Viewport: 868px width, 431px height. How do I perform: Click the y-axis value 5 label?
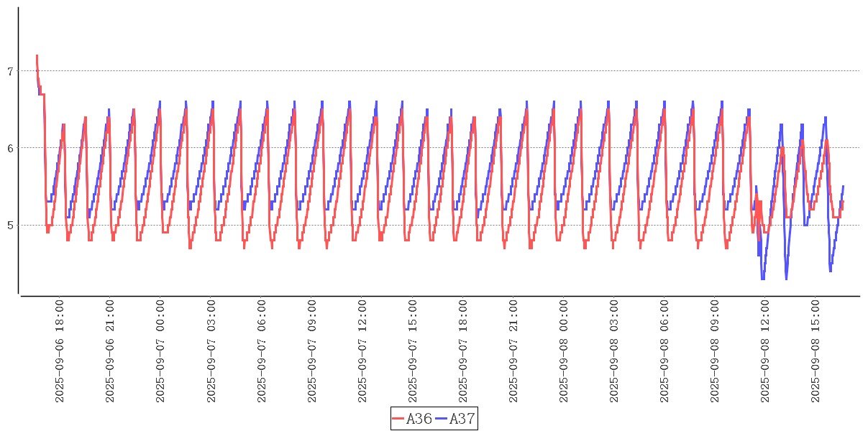pos(9,226)
